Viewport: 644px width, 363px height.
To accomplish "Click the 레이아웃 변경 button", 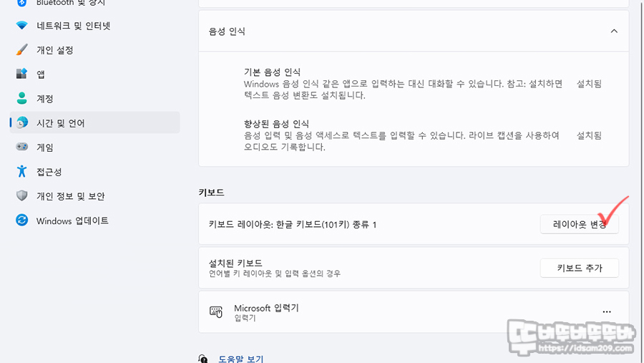I will pyautogui.click(x=579, y=224).
